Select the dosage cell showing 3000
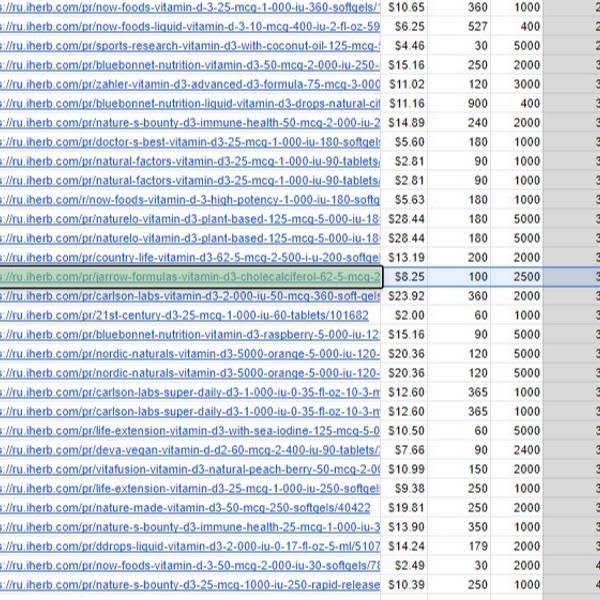The height and width of the screenshot is (600, 600). tap(517, 84)
